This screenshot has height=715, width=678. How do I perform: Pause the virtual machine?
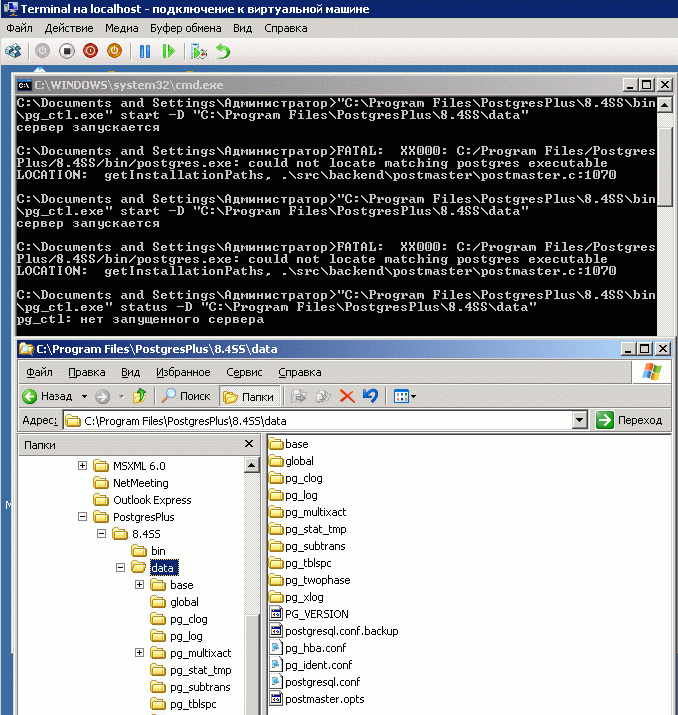[x=145, y=51]
